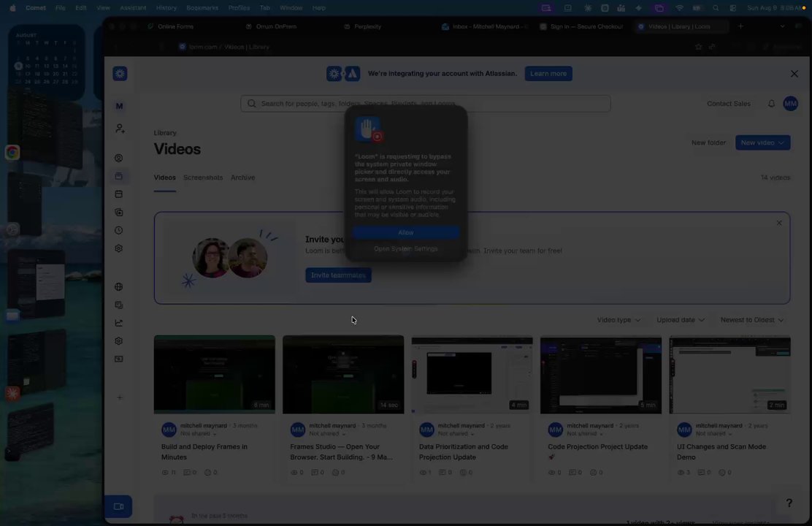Open Code Projection Project Update thumbnail
The image size is (812, 526).
pos(601,374)
